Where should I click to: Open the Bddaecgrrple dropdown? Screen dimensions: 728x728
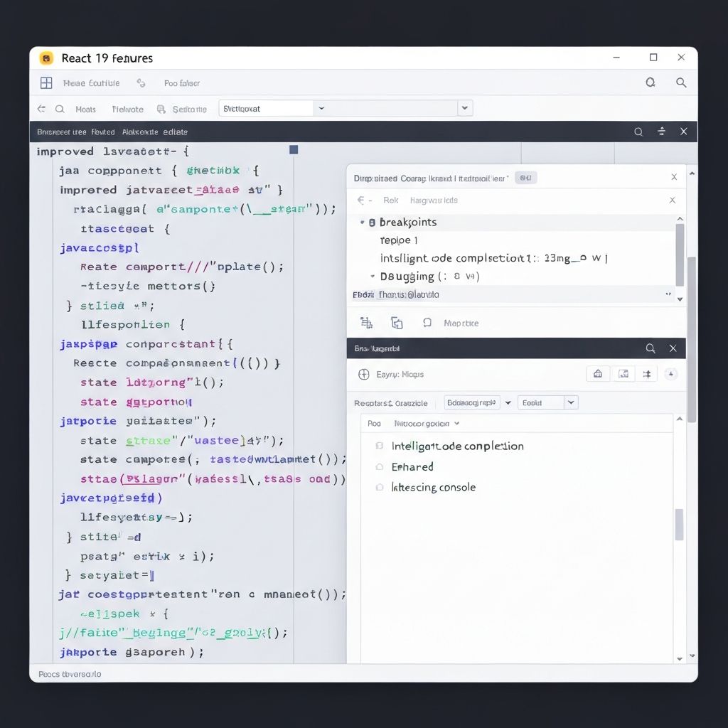coord(508,402)
